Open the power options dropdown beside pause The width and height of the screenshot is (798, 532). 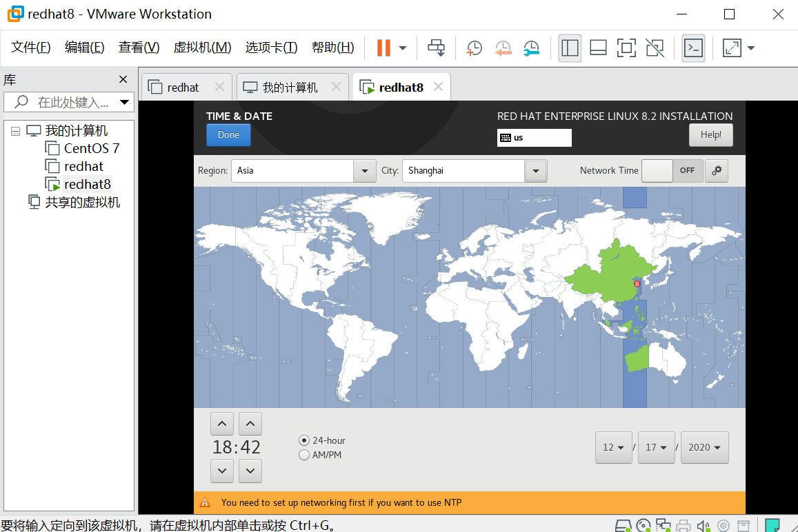click(x=403, y=48)
